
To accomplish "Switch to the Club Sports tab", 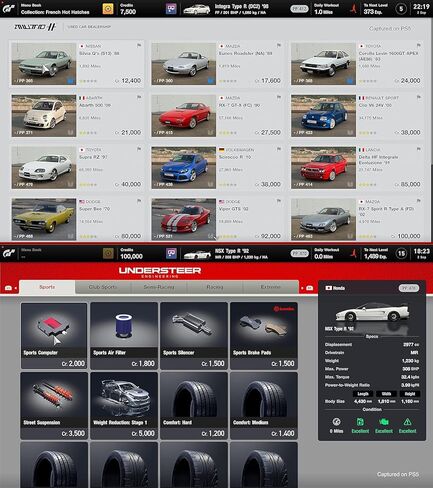I will [x=103, y=287].
